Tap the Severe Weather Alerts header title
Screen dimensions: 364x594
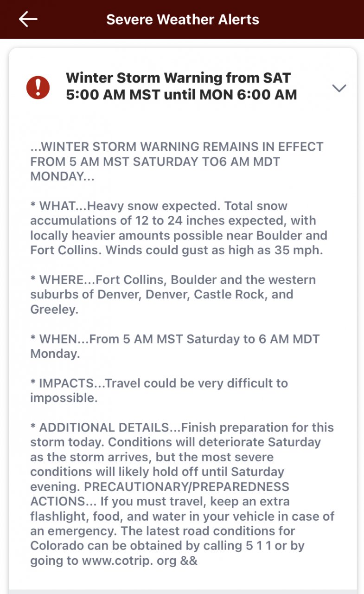point(182,19)
